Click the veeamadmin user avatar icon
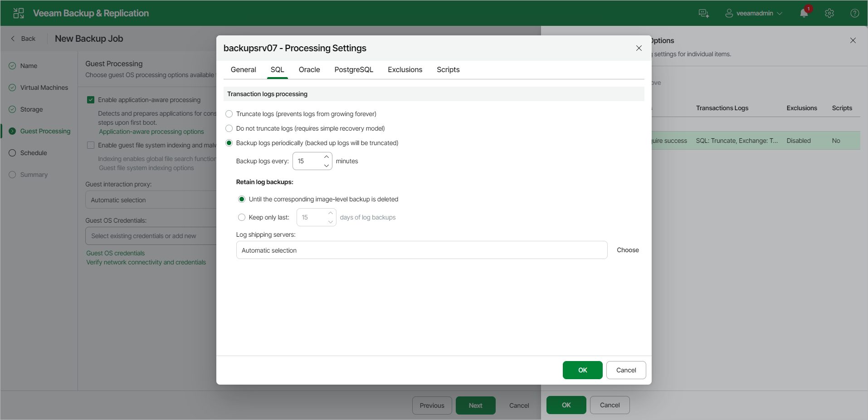Screen dimensions: 868x420 [x=729, y=13]
